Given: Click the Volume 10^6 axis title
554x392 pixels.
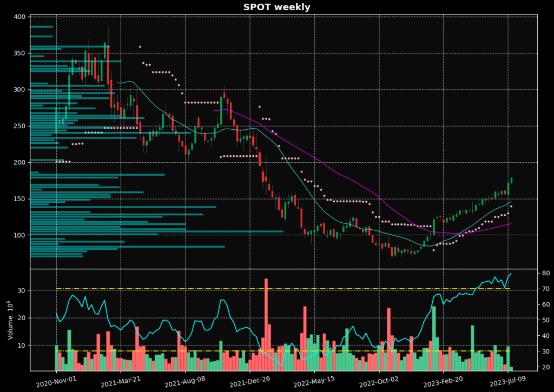Looking at the screenshot, I should (x=10, y=320).
